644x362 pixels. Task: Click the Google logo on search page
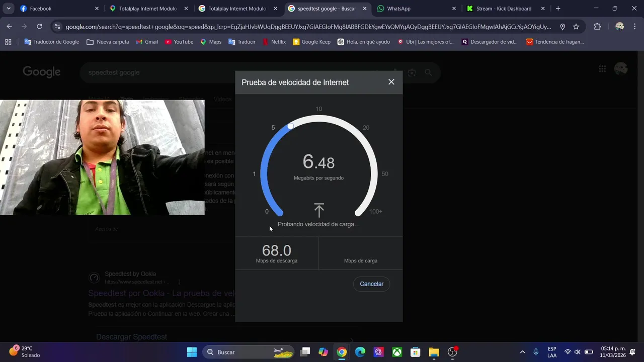point(42,72)
